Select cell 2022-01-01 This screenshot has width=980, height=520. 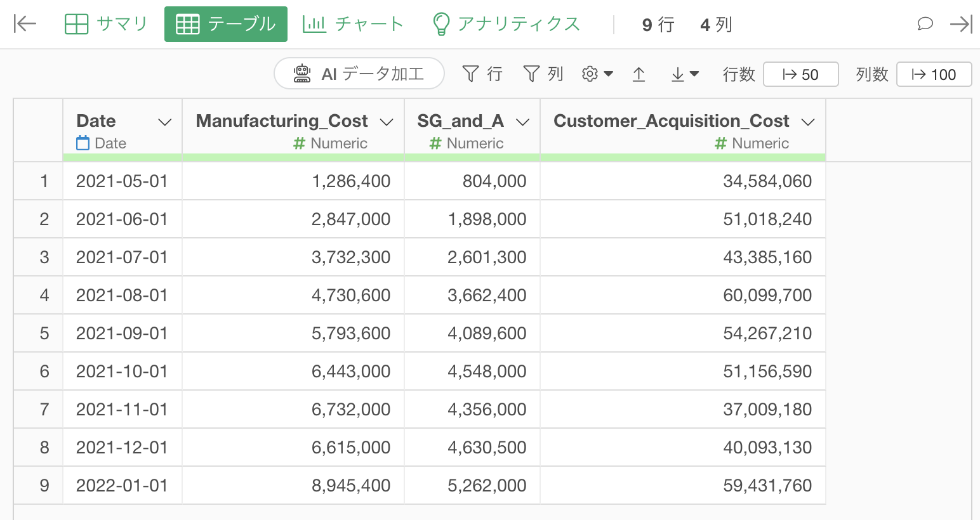tap(122, 486)
